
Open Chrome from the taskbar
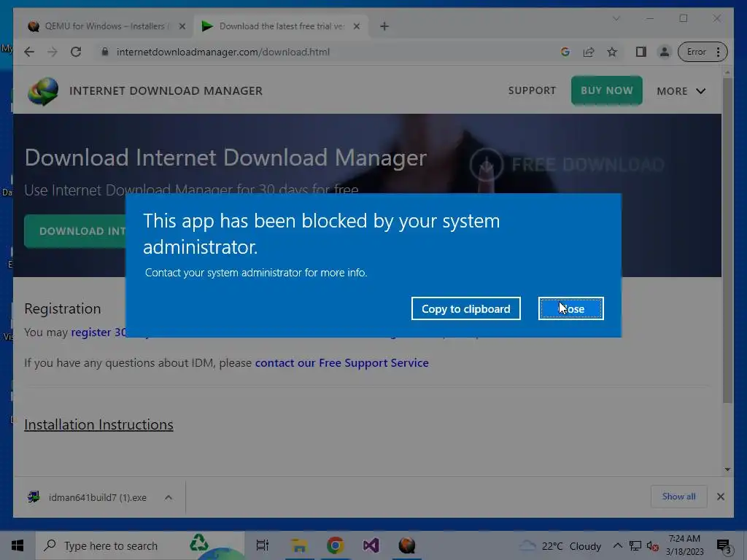pos(336,545)
